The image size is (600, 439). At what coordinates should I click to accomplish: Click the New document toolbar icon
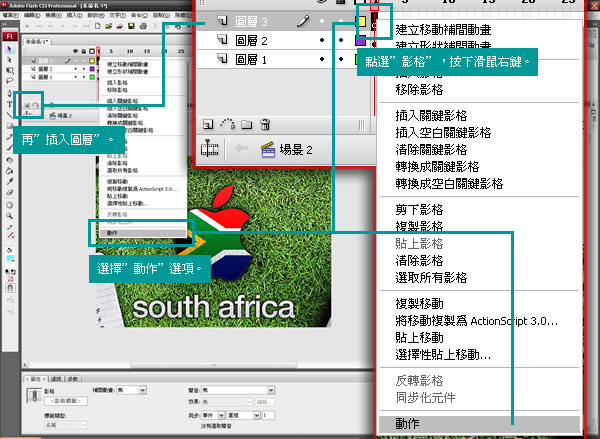98,26
